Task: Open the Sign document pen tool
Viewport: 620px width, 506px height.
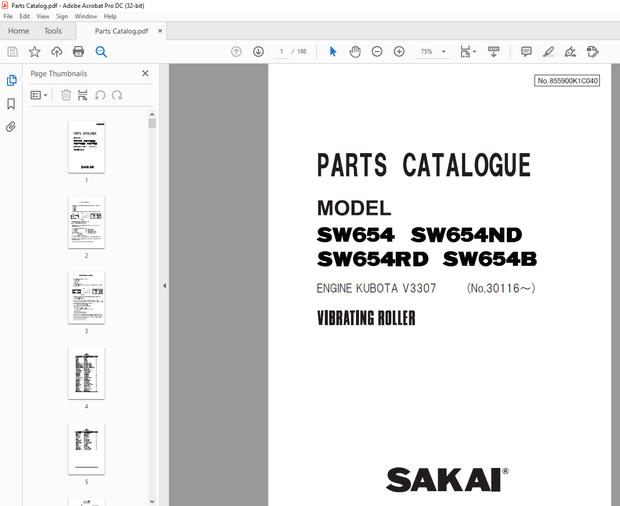Action: 570,52
